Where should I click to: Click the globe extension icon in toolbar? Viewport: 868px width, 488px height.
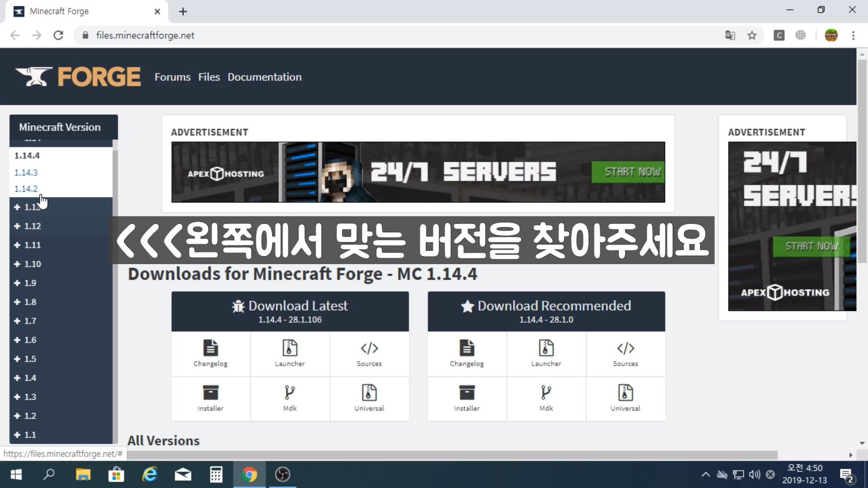click(x=801, y=35)
